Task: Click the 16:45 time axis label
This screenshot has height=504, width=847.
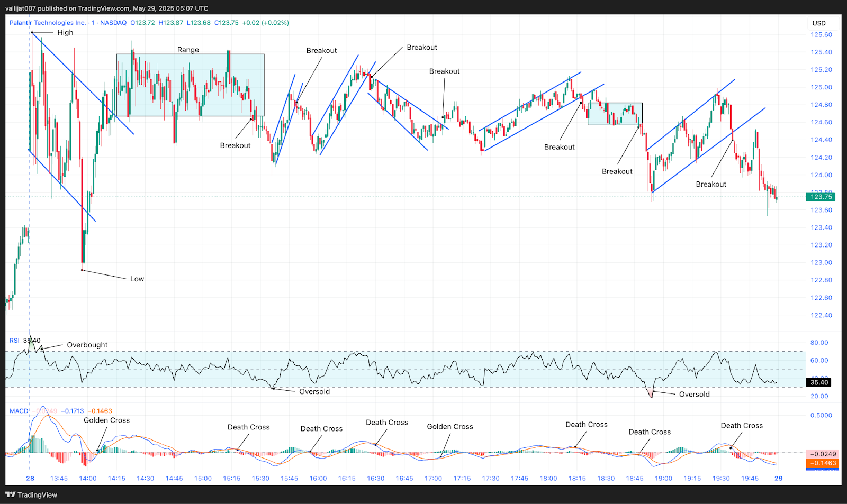Action: click(x=404, y=478)
